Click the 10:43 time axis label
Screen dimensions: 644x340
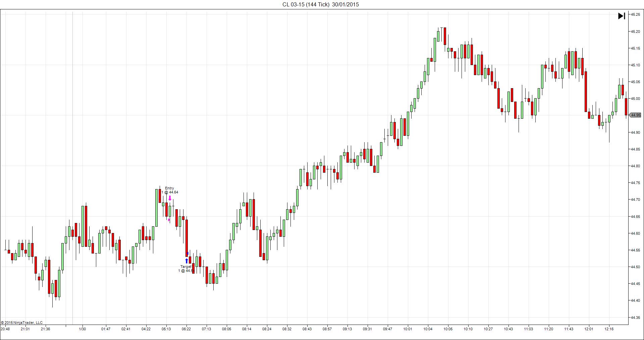(508, 329)
